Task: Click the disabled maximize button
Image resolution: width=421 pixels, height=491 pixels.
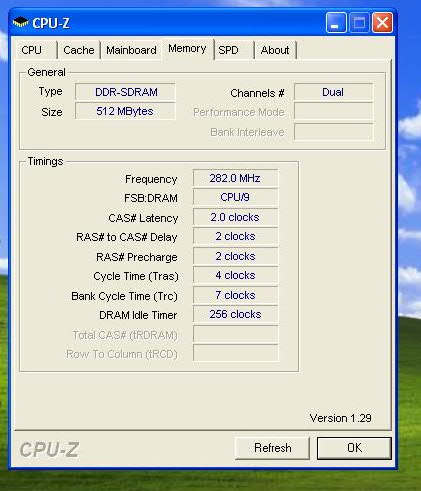Action: (x=359, y=23)
